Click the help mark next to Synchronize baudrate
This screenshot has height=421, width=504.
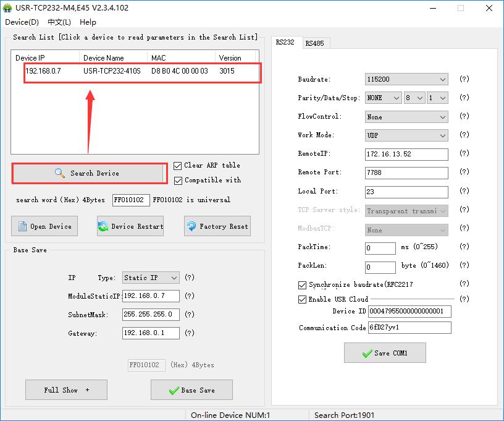pos(464,284)
